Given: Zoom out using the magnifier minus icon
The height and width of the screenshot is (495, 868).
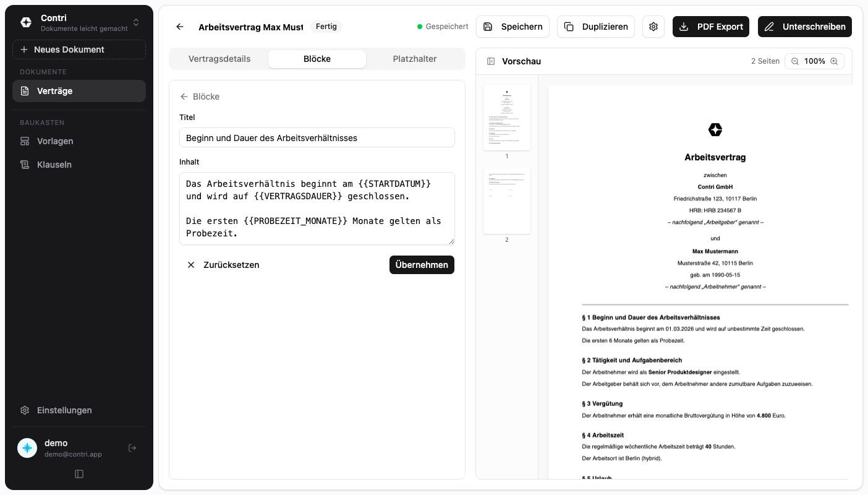Looking at the screenshot, I should point(794,61).
